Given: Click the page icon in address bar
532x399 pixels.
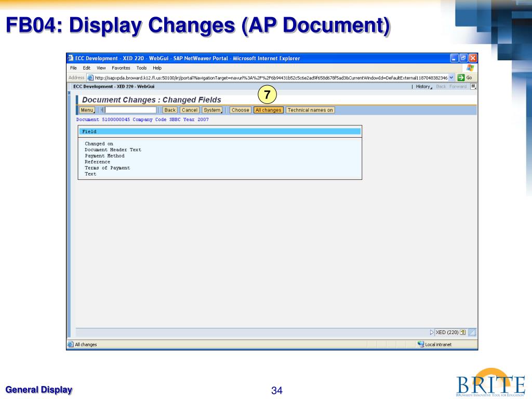Looking at the screenshot, I should pyautogui.click(x=90, y=78).
